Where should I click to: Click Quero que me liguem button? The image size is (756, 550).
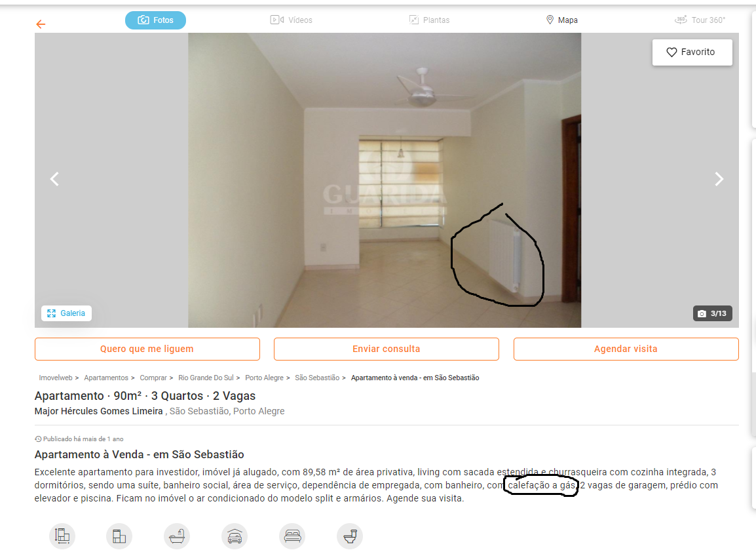[147, 349]
